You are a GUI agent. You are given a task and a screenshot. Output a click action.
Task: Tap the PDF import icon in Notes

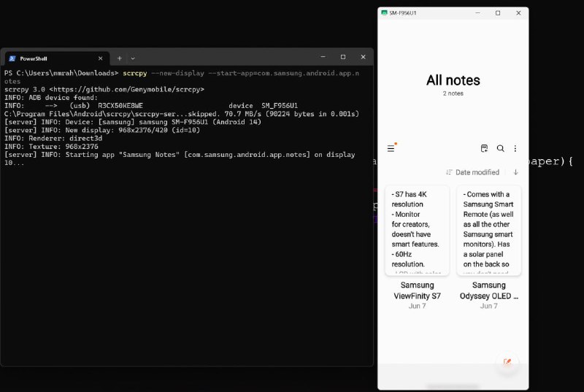click(x=484, y=148)
